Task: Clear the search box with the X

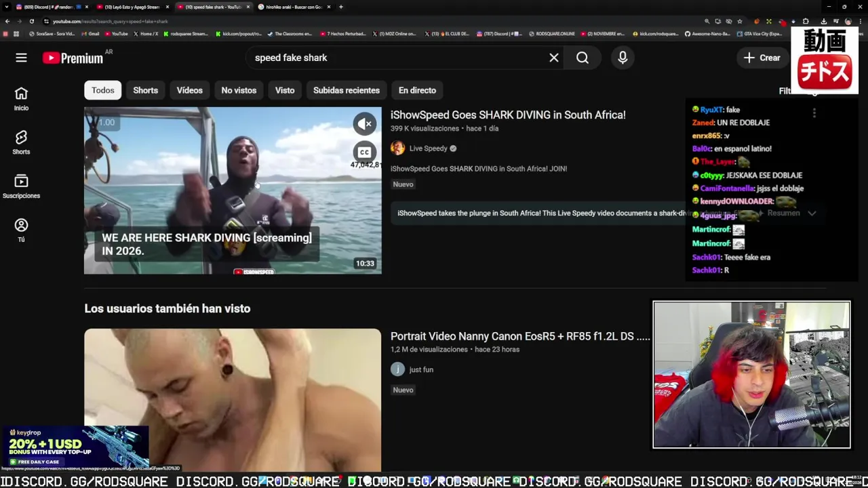Action: tap(554, 58)
